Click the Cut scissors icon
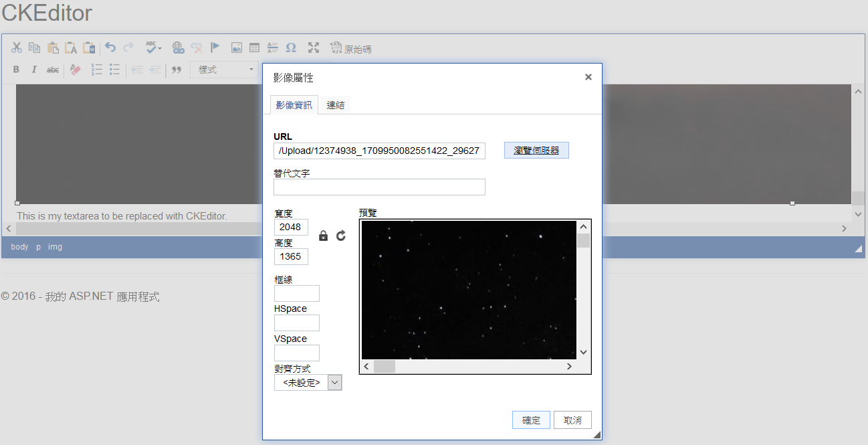This screenshot has width=868, height=445. [17, 48]
